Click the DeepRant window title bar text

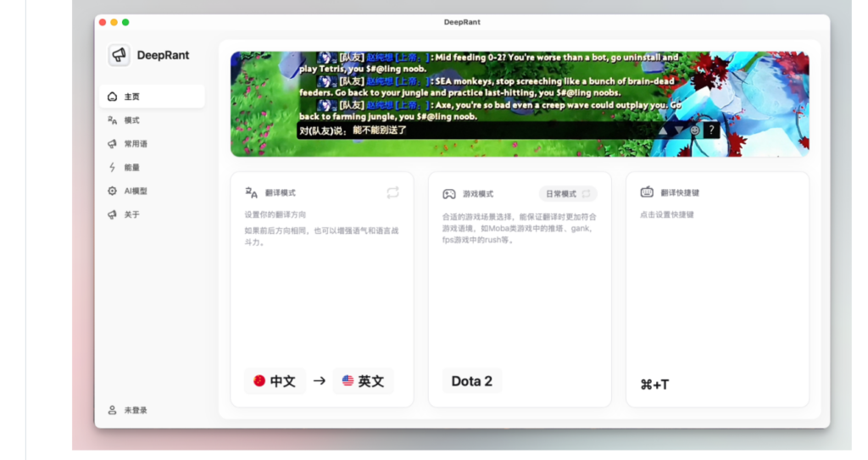(462, 22)
